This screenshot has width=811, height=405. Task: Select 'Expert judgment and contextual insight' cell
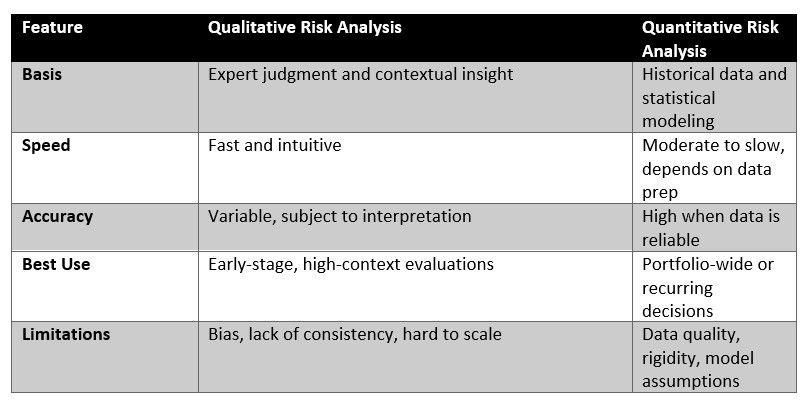(360, 74)
